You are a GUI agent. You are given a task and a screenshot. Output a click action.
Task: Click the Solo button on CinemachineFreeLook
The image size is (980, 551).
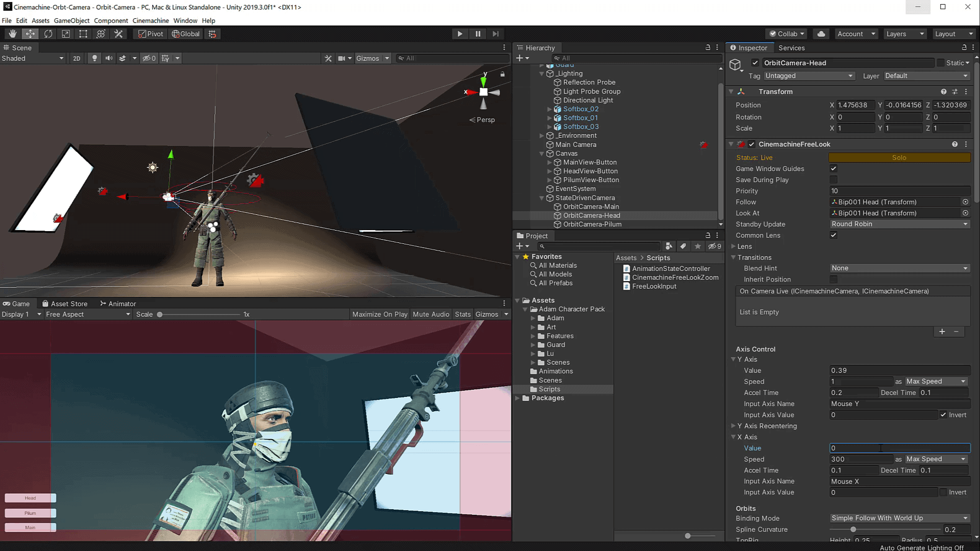click(899, 157)
